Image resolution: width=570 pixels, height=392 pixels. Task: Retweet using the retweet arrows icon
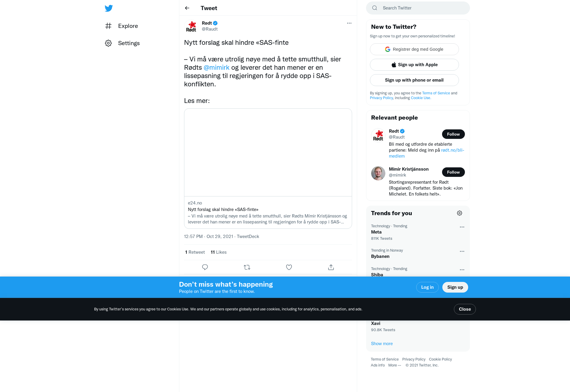coord(247,267)
